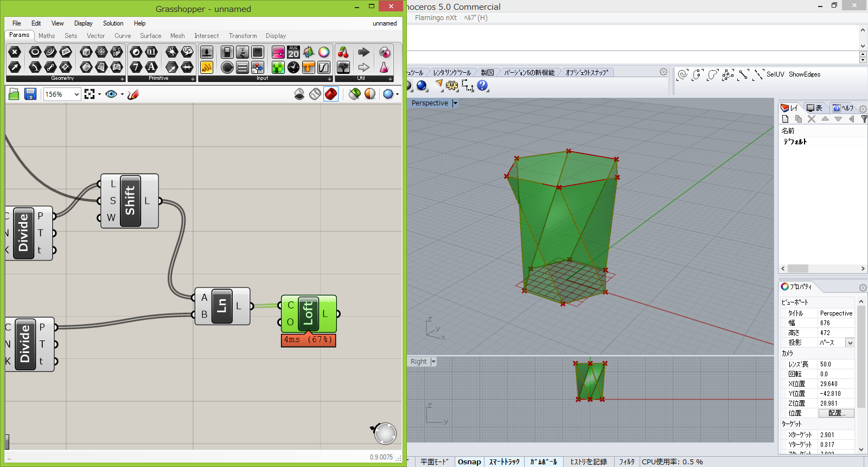Delete the layer with X icon
Screen dimensions: 868x467
(812, 119)
